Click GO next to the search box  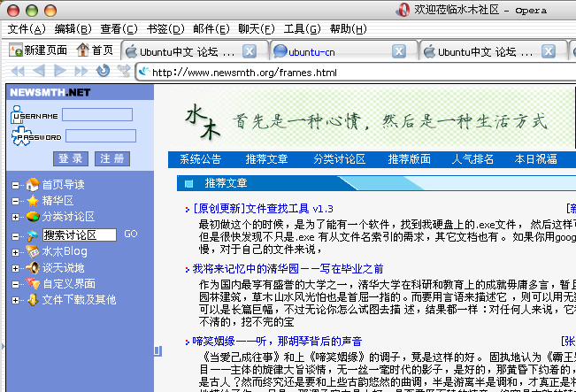click(x=131, y=234)
